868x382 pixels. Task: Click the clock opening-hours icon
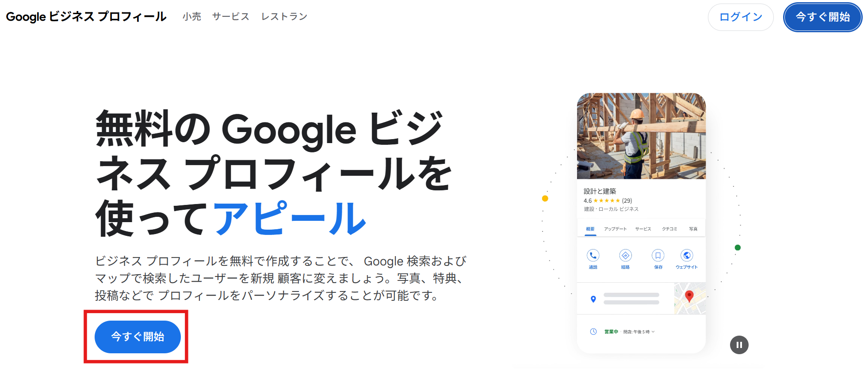593,332
